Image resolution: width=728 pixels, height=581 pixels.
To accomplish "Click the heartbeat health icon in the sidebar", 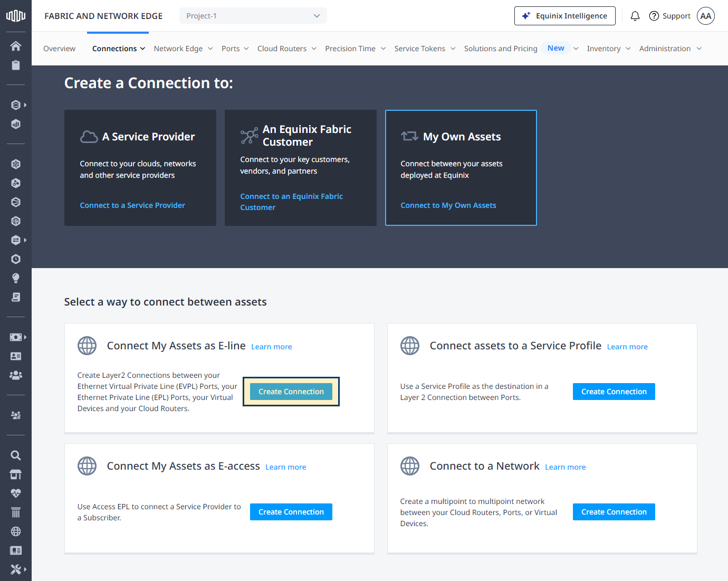I will (16, 493).
